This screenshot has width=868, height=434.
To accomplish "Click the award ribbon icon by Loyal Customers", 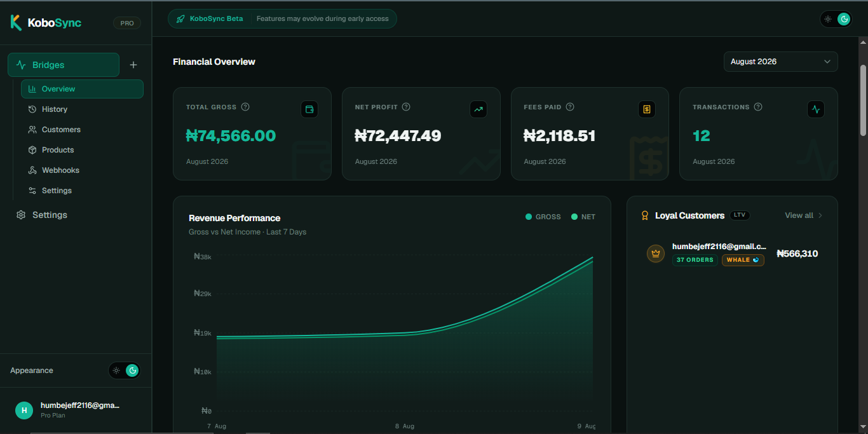I will [645, 215].
